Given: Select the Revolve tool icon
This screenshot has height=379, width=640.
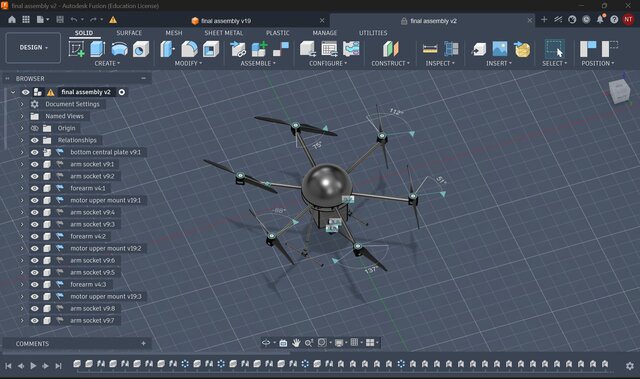Looking at the screenshot, I should [119, 49].
